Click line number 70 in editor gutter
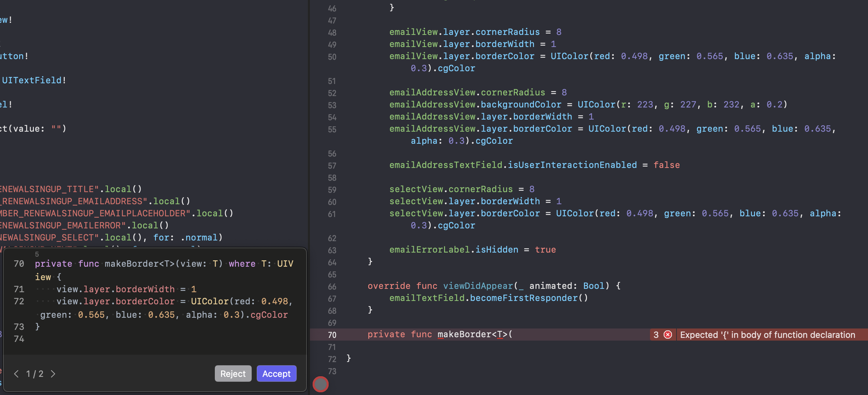 pyautogui.click(x=332, y=335)
